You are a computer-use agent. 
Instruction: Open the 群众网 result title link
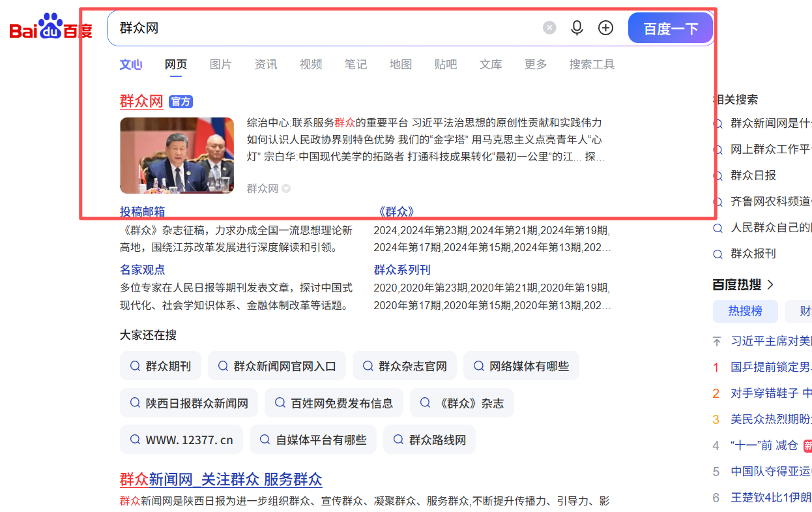coord(141,101)
